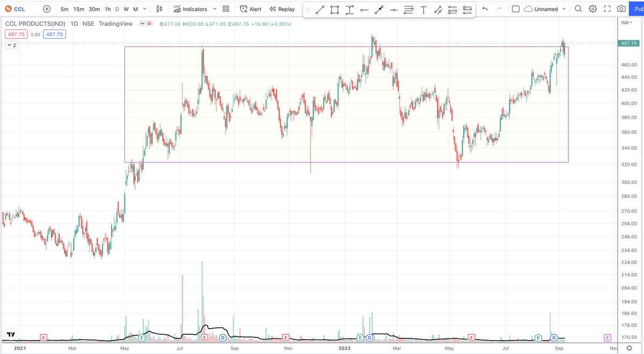Grab the favorites drawing toolbar drag handle

(308, 10)
